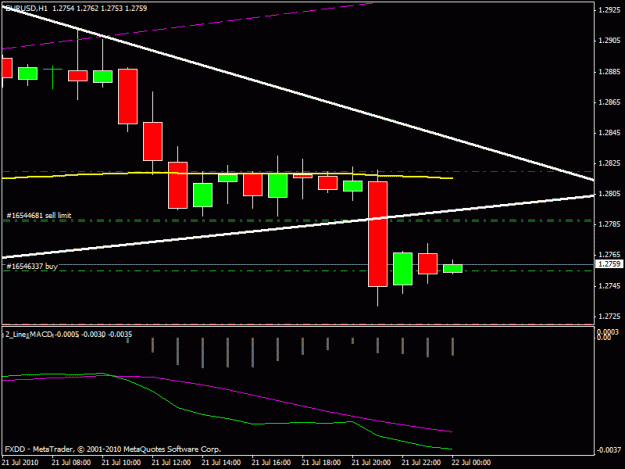Click the 21 Jul 2010 time label
625x469 pixels.
[x=20, y=462]
